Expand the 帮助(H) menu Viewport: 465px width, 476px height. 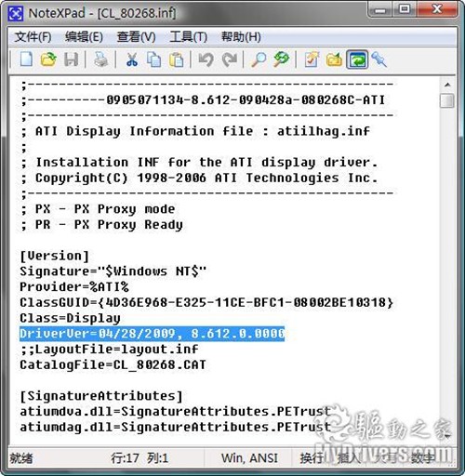pyautogui.click(x=241, y=37)
